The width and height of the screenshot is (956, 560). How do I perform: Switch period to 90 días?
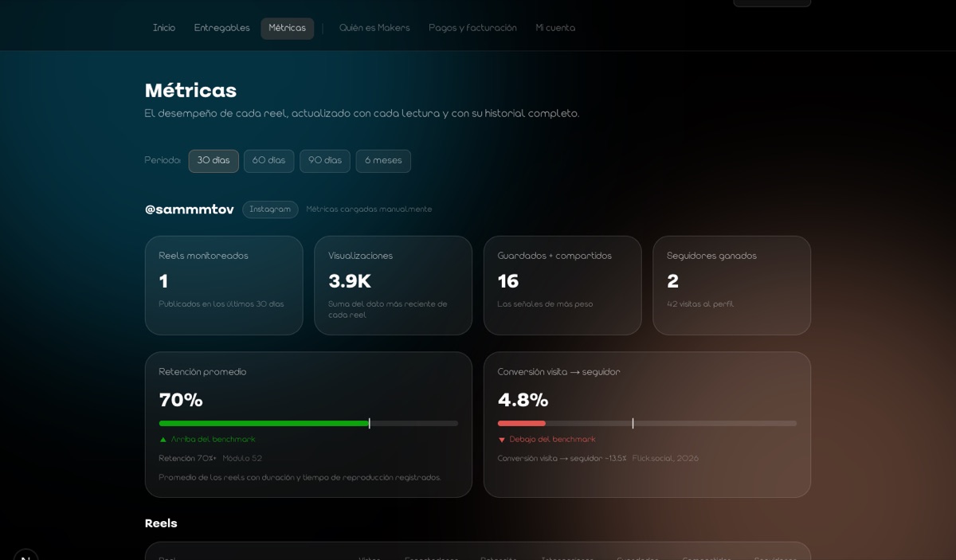pos(325,161)
